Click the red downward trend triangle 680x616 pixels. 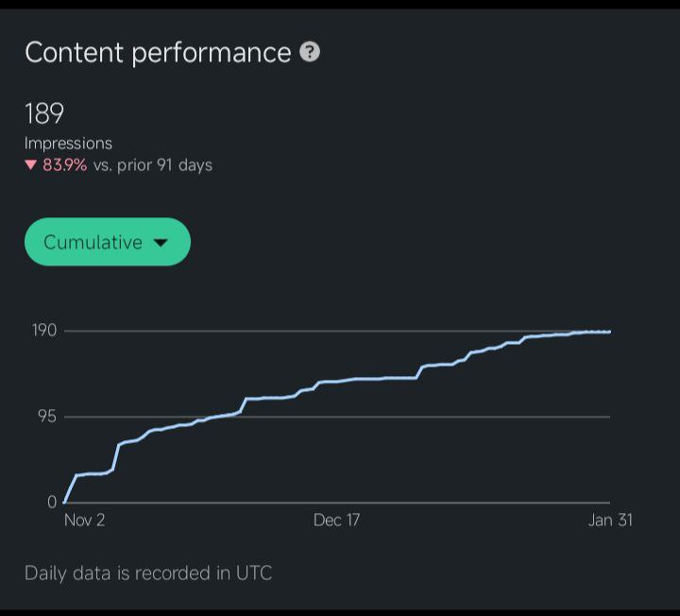pos(30,165)
